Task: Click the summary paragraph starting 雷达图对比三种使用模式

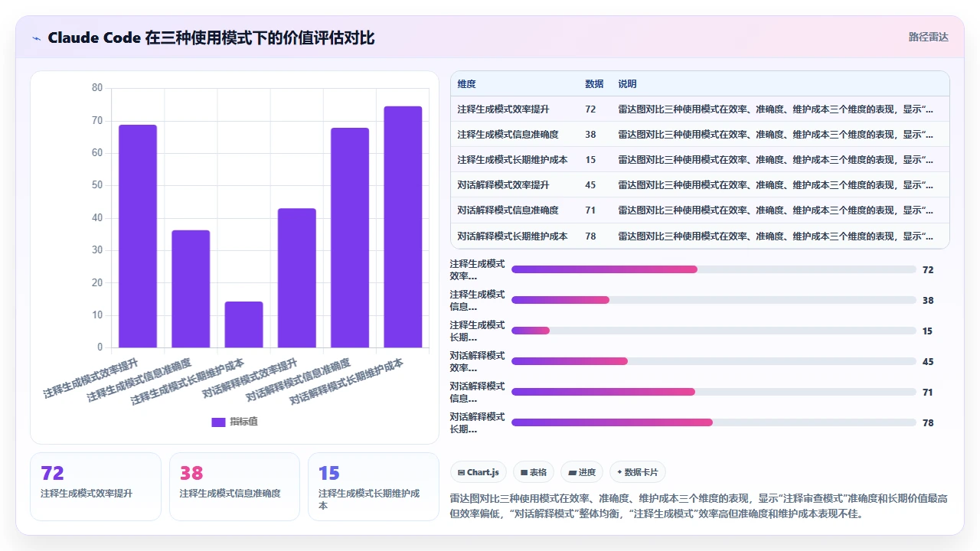Action: point(699,506)
